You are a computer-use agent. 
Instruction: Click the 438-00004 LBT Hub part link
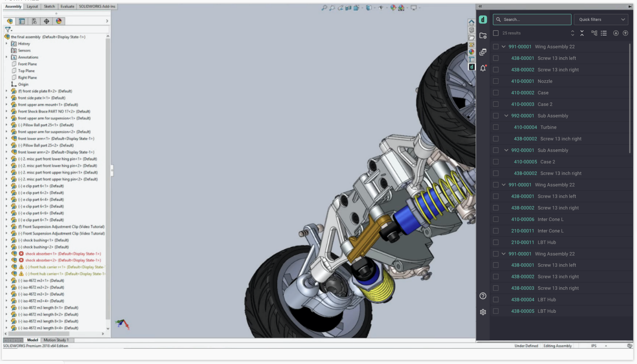tap(522, 300)
